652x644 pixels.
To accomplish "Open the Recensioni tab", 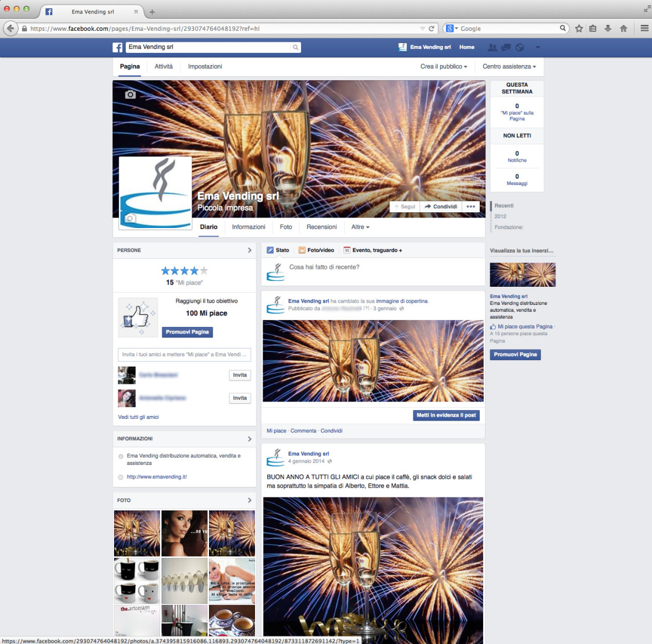I will (x=322, y=227).
